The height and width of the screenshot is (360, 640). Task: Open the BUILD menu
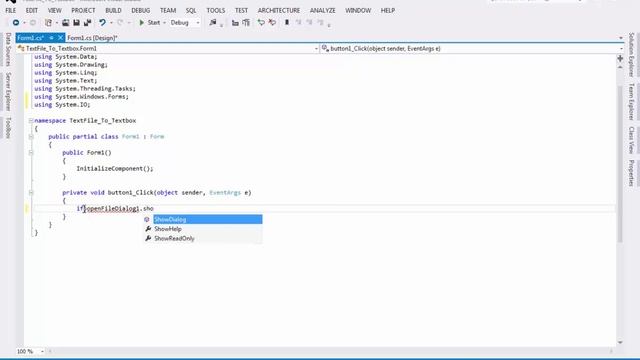click(113, 10)
